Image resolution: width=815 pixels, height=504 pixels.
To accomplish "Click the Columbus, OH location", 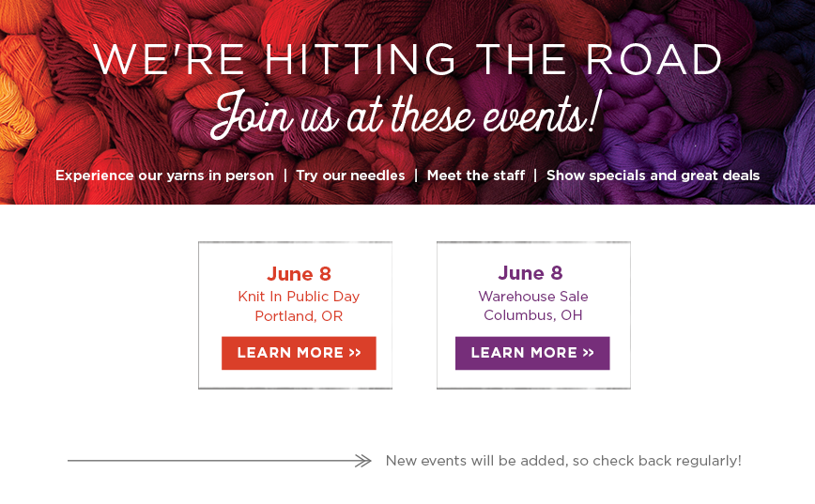I will coord(532,314).
